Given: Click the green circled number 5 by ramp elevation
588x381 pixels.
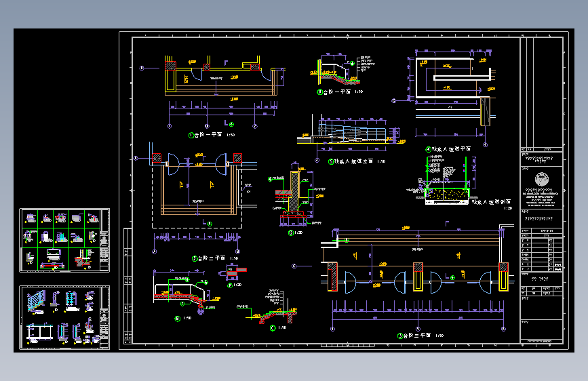Looking at the screenshot, I should point(331,161).
